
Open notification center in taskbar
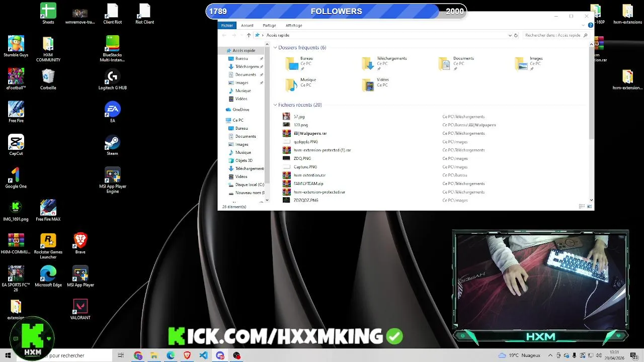coord(633,355)
